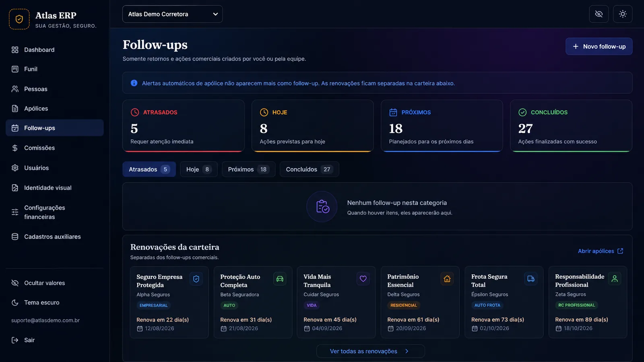The image size is (644, 362).
Task: Click the truck icon on Frota Segura Total
Action: (x=531, y=279)
